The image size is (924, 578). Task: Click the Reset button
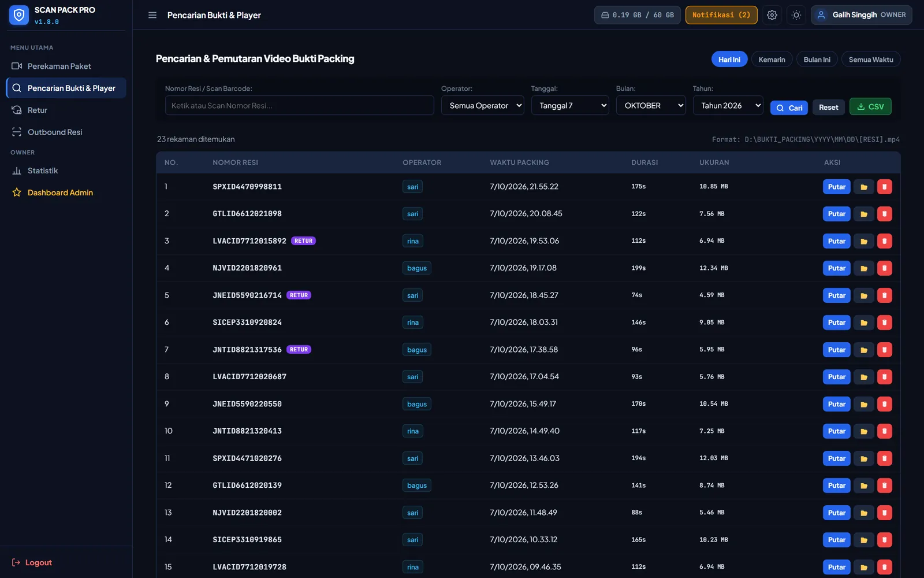(x=829, y=108)
